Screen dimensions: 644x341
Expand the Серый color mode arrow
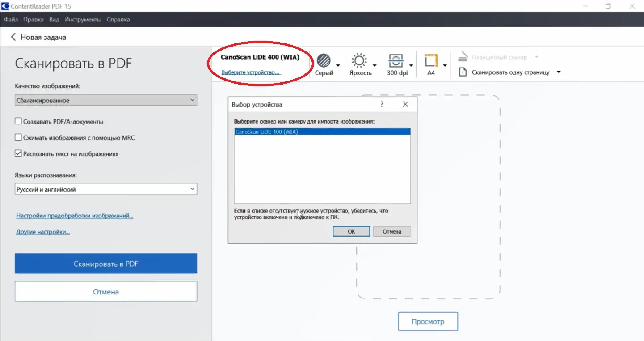[x=338, y=65]
